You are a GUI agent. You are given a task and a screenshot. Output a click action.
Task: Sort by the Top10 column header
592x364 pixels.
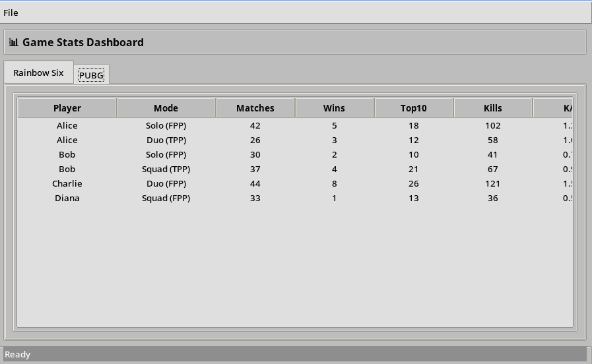[x=413, y=108]
